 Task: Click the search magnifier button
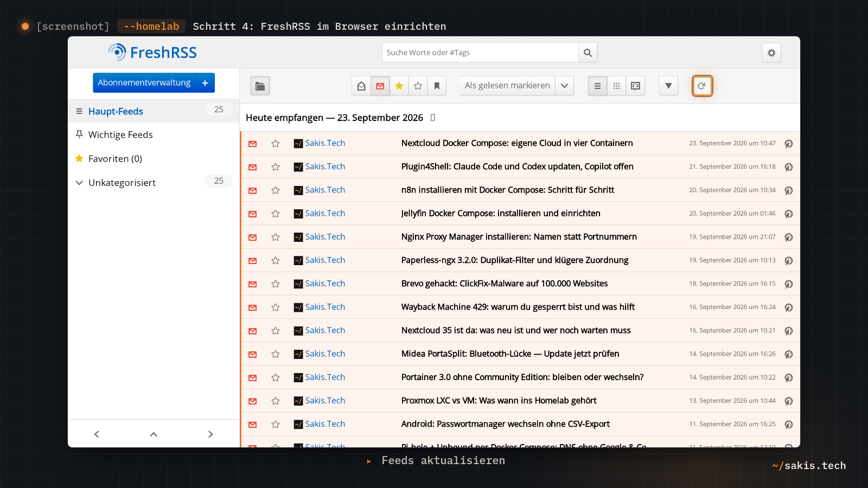click(x=588, y=53)
